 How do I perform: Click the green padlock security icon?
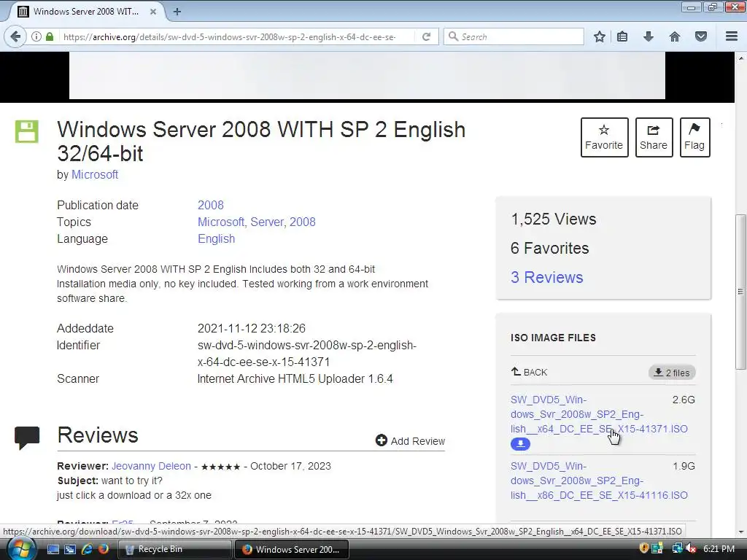coord(50,36)
